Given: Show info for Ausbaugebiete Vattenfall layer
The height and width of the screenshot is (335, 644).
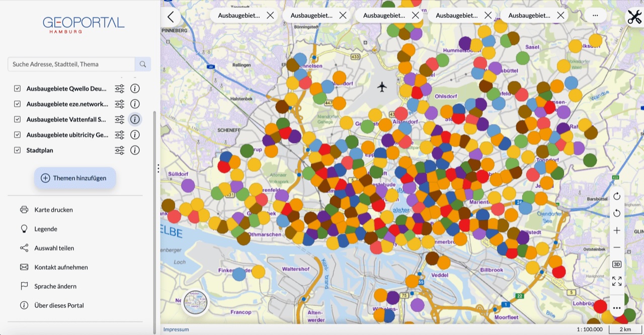Looking at the screenshot, I should [135, 119].
